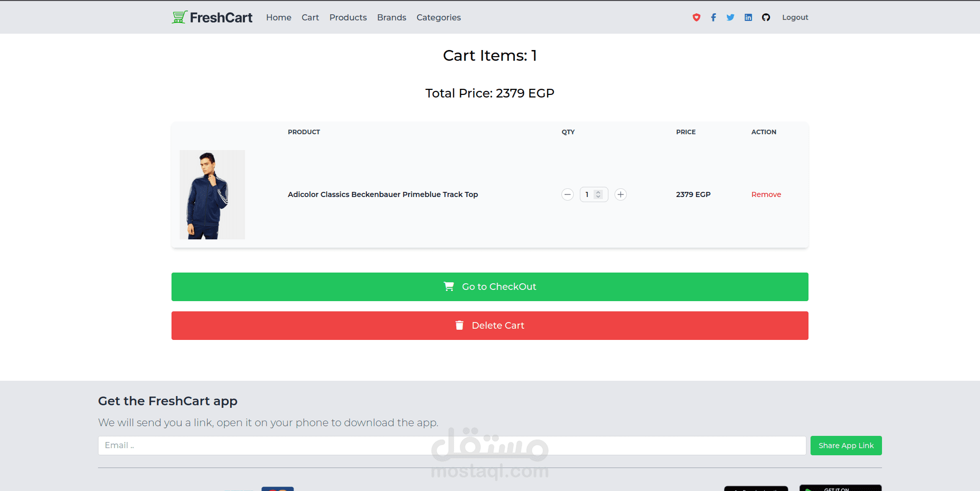Click the quantity field spinner arrows
The width and height of the screenshot is (980, 491).
coord(598,194)
